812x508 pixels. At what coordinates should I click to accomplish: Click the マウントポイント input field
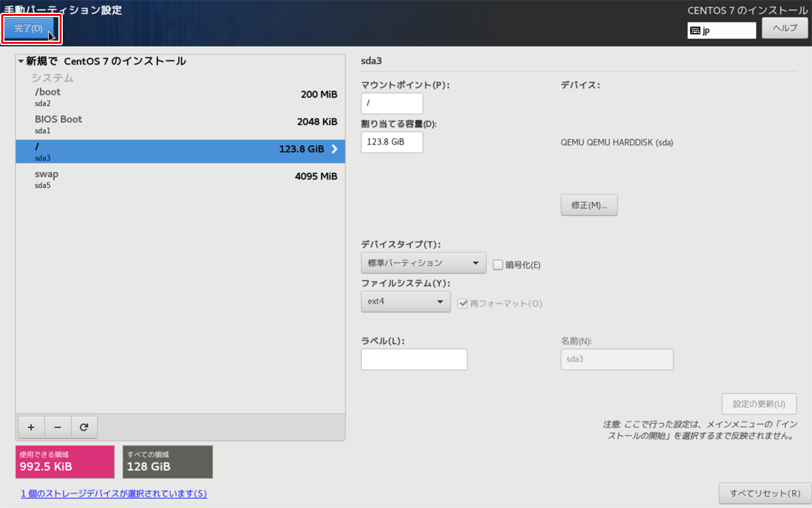[391, 103]
